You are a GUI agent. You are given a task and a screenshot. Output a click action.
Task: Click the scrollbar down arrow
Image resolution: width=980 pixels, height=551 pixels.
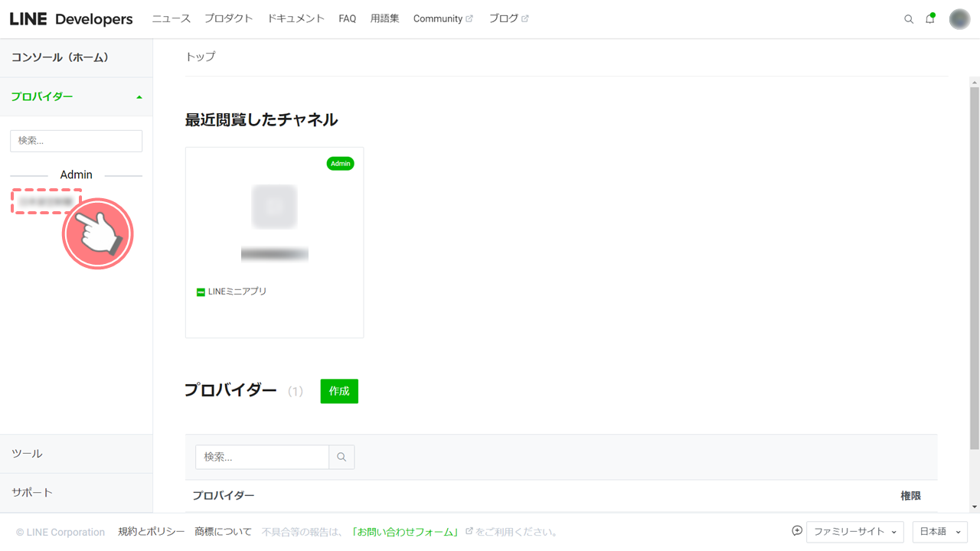pyautogui.click(x=974, y=507)
